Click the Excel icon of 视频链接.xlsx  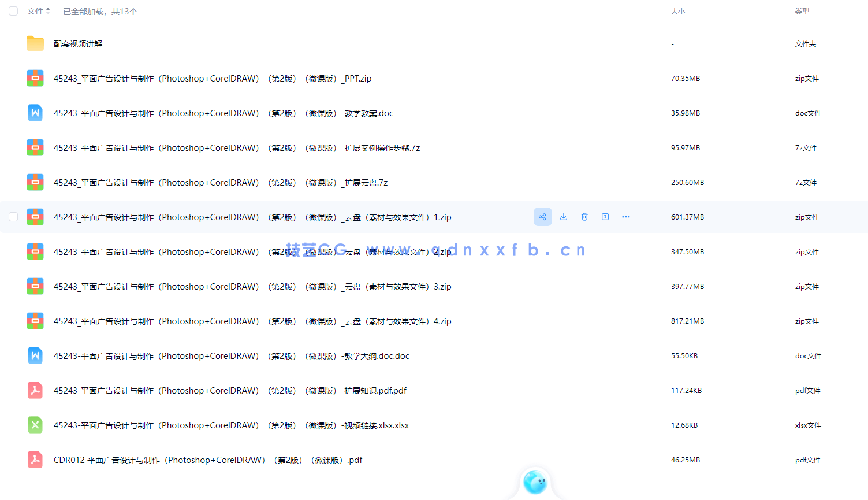tap(35, 425)
